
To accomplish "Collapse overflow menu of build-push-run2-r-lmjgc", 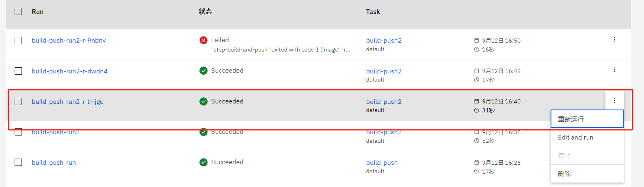I will [614, 101].
